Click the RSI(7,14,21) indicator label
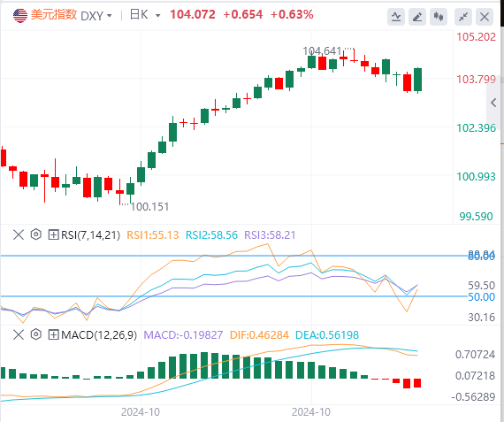 pyautogui.click(x=91, y=234)
